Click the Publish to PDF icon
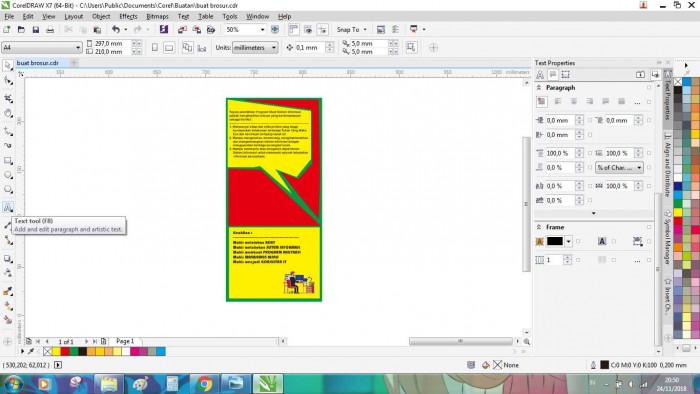Image resolution: width=700 pixels, height=394 pixels. [211, 29]
